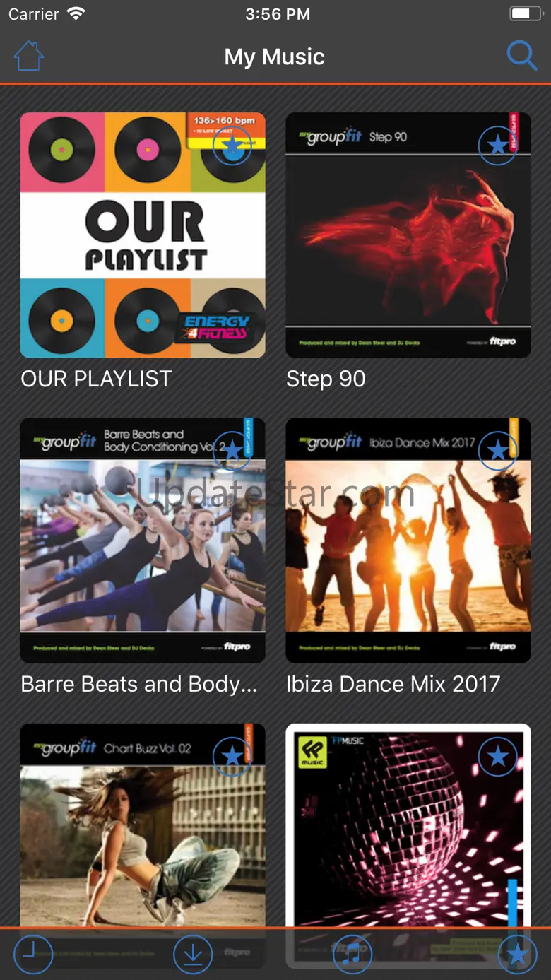Open the favorites star tab icon

point(517,955)
